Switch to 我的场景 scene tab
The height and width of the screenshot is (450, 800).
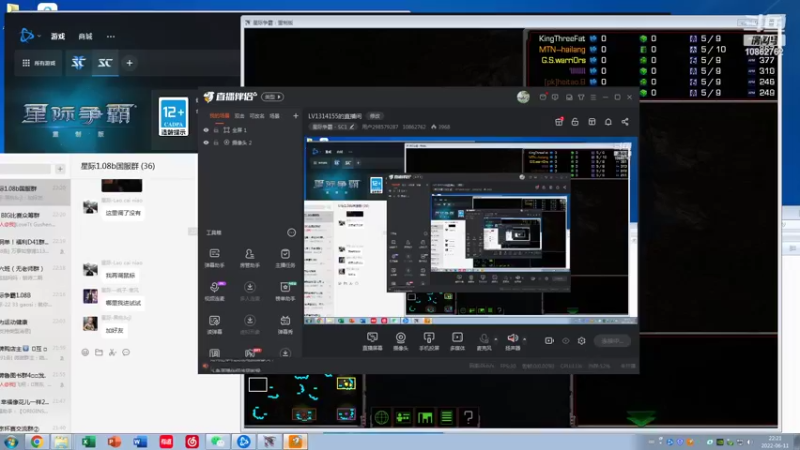pos(219,116)
